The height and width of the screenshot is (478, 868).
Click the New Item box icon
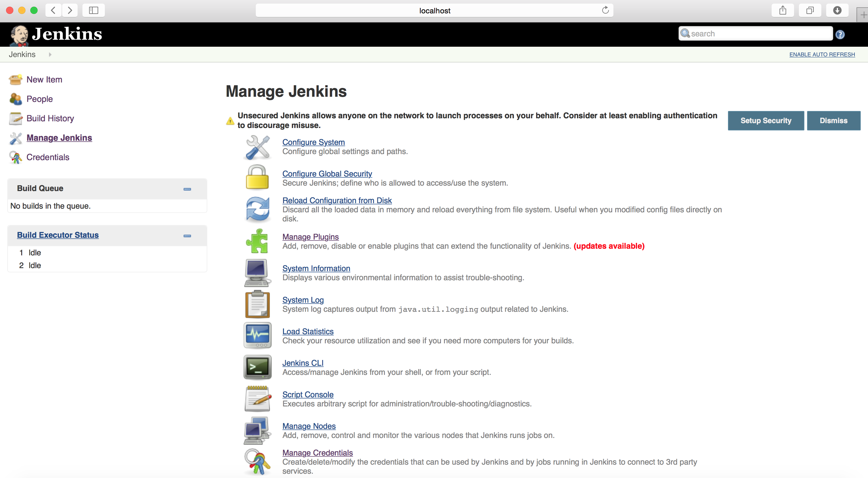click(15, 79)
